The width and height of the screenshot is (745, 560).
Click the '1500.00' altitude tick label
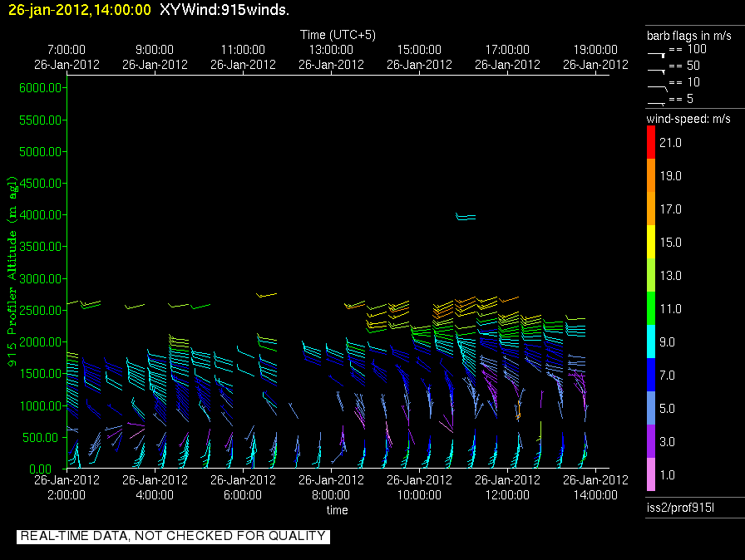click(x=41, y=374)
